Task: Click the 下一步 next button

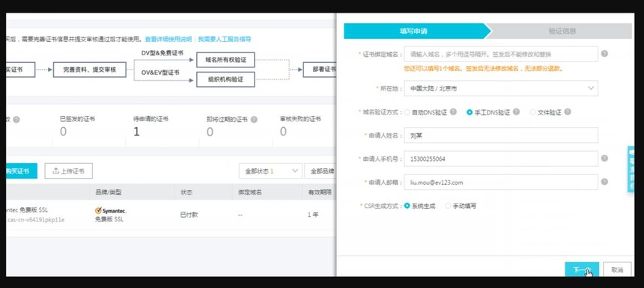Action: click(582, 269)
